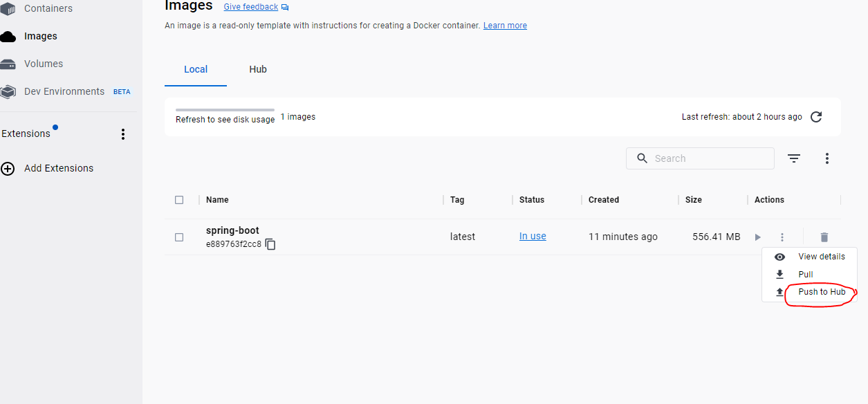The width and height of the screenshot is (868, 404).
Task: Open the filter icon above the table
Action: coord(793,158)
